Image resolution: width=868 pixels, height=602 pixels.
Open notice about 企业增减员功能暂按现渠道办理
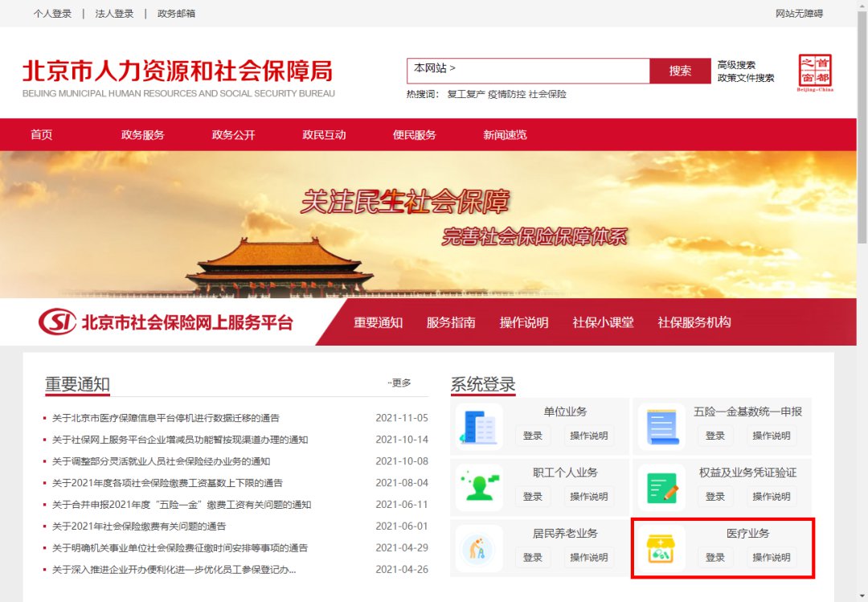click(180, 439)
